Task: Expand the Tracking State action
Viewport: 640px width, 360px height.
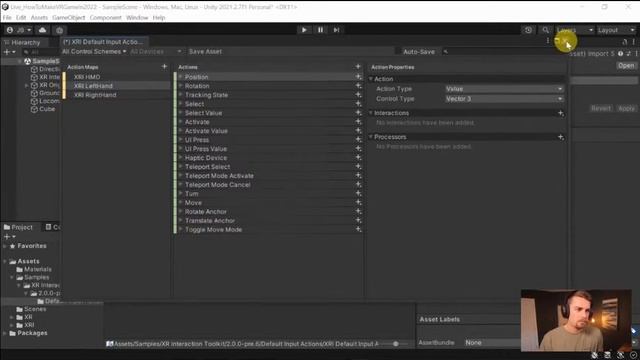Action: (180, 95)
